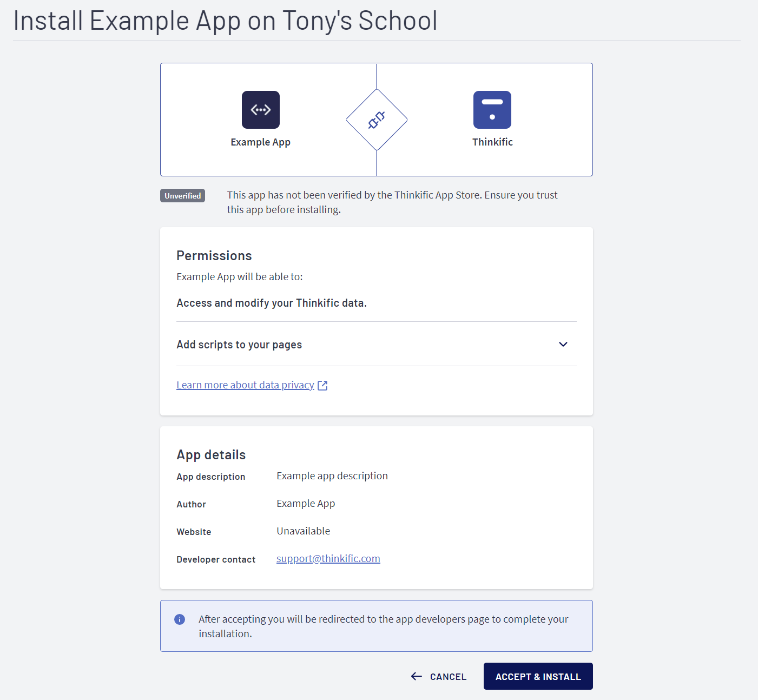Open Learn more about data privacy link
758x700 pixels.
tap(245, 385)
